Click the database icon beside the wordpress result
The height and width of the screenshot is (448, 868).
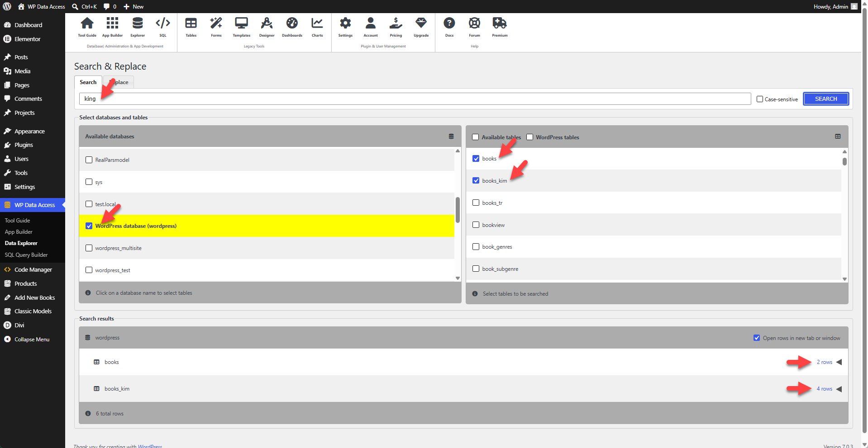click(x=88, y=338)
